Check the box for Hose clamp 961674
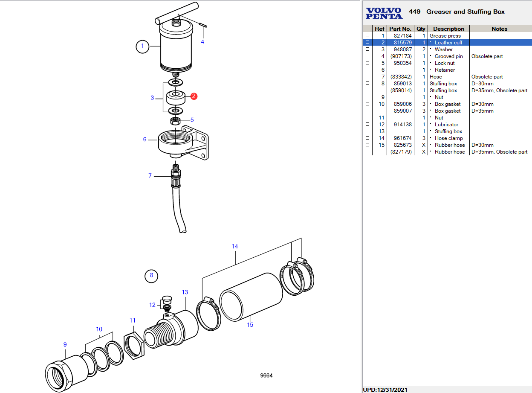 pos(367,138)
